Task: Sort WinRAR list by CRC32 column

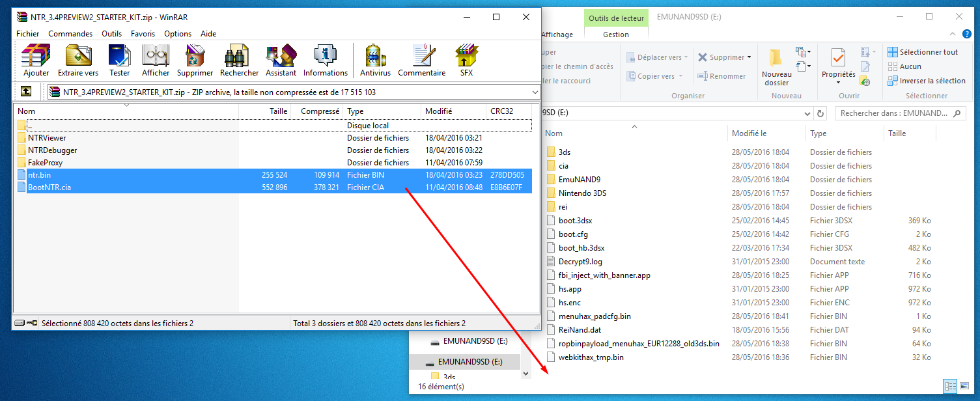Action: click(x=509, y=111)
